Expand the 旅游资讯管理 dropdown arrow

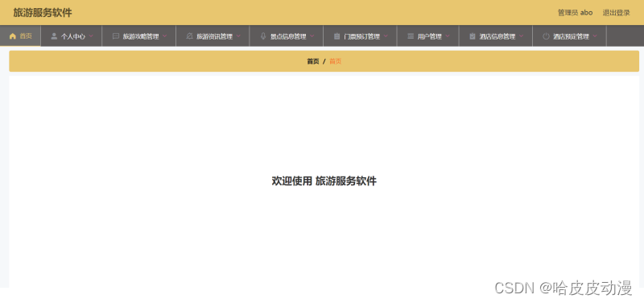[x=238, y=36]
